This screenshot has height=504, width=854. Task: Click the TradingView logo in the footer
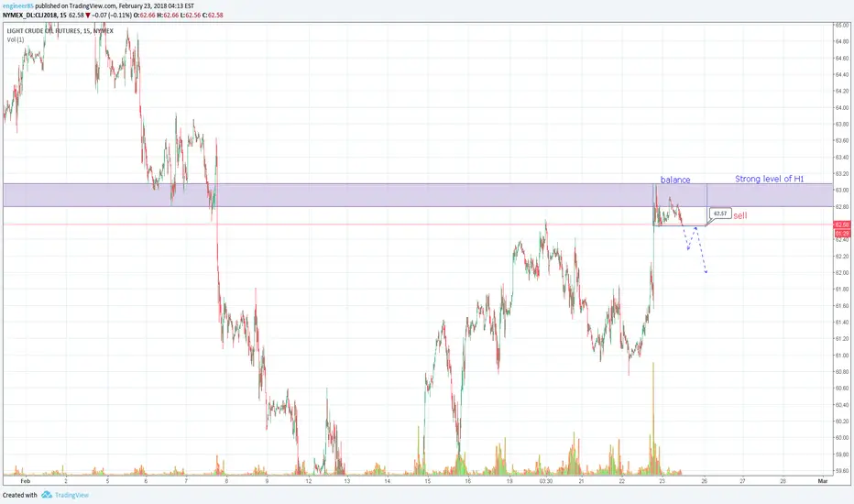pyautogui.click(x=65, y=495)
